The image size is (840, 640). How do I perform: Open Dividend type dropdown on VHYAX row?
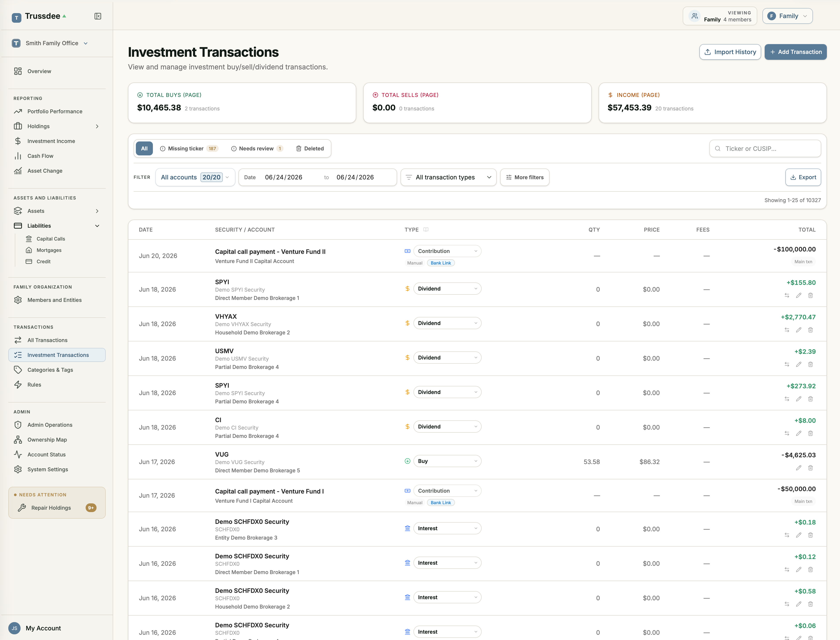coord(447,323)
